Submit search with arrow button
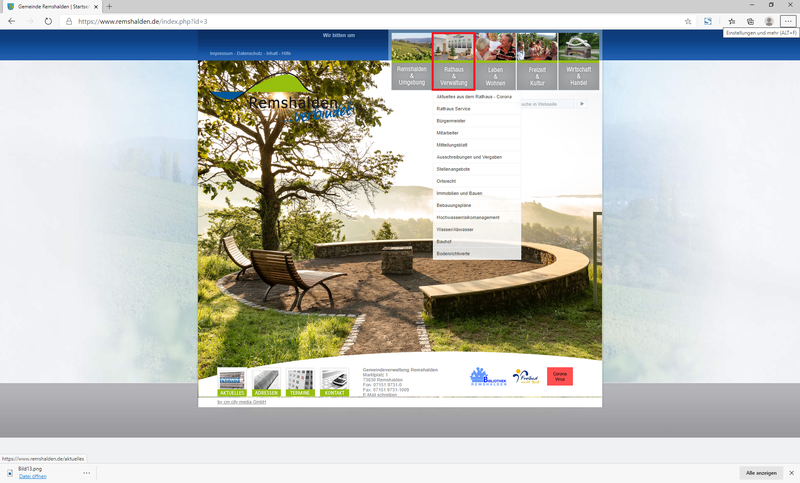800x483 pixels. (x=582, y=104)
